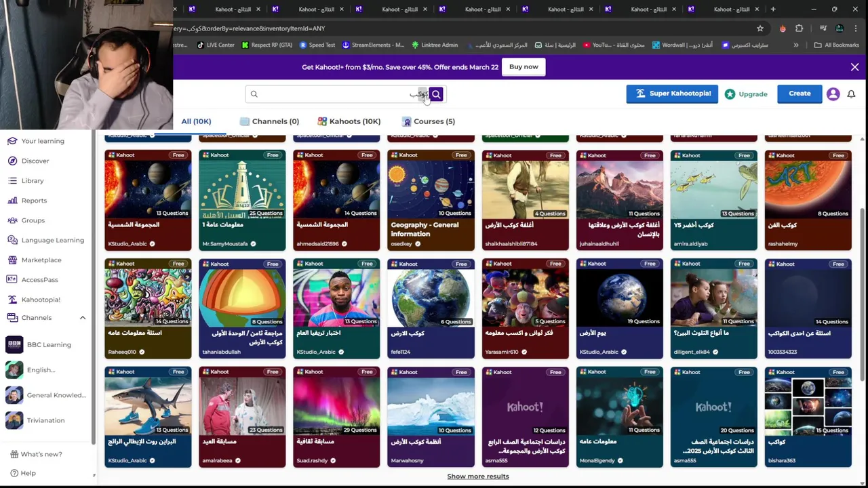Click the browser address bar URL
Image resolution: width=868 pixels, height=488 pixels.
click(x=250, y=28)
